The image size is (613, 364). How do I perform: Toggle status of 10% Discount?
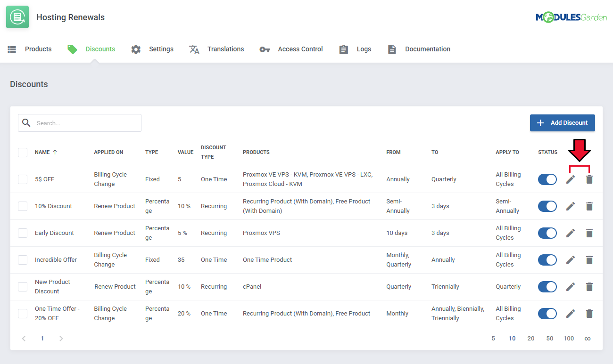(547, 206)
